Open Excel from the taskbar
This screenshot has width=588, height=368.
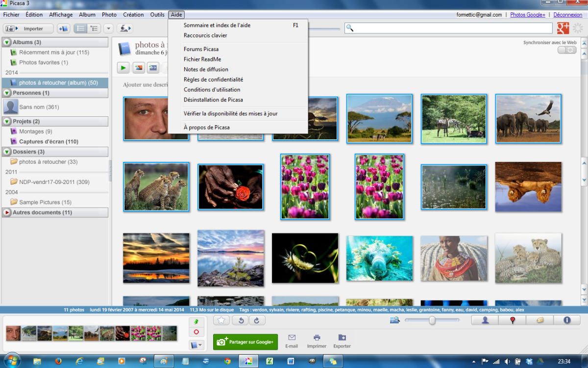(x=269, y=361)
